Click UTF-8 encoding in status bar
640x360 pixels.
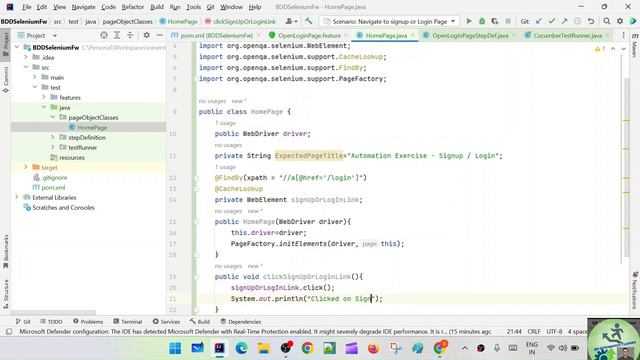(x=554, y=331)
